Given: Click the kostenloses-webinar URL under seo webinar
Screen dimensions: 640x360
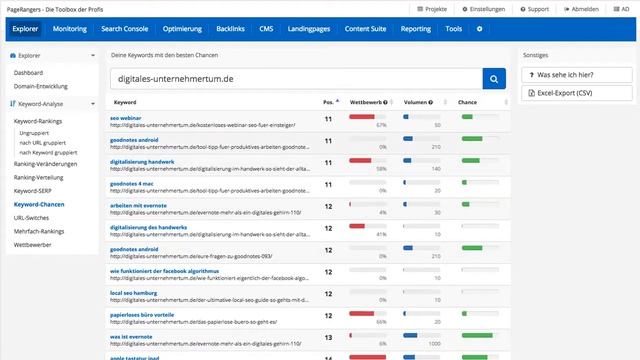Looking at the screenshot, I should tap(202, 125).
